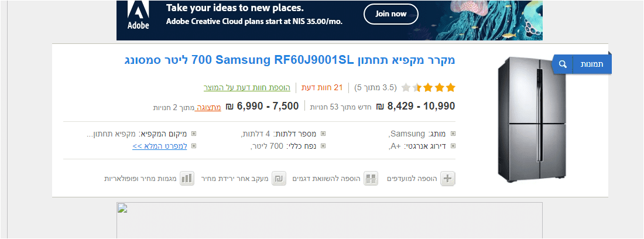Image resolution: width=644 pixels, height=239 pixels.
Task: Click the orange מתצוגה display-model link
Action: pos(208,107)
